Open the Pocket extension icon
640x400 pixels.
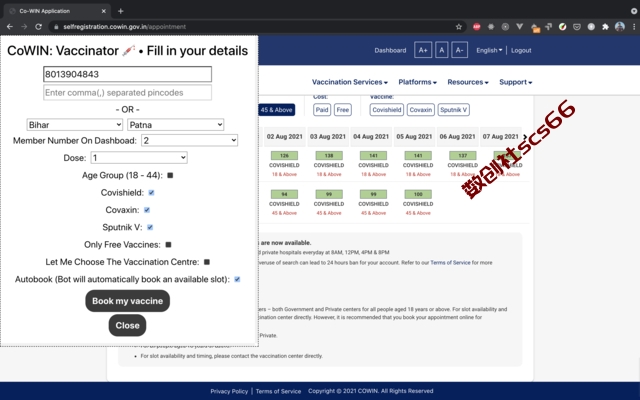(x=577, y=27)
